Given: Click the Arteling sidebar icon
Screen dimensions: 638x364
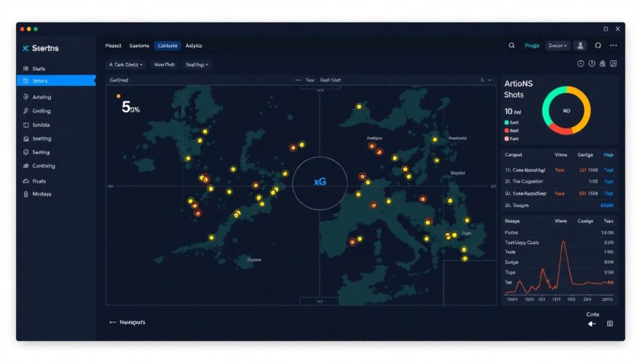Looking at the screenshot, I should (26, 97).
